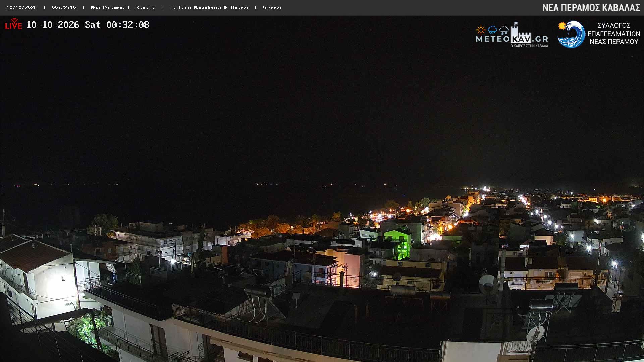Click the tagline Ο ΚΑΙΡΟΣ ΣΤΗΝ ΚΑΒΑΛΑ
Screen dimensions: 644x362
tap(529, 46)
